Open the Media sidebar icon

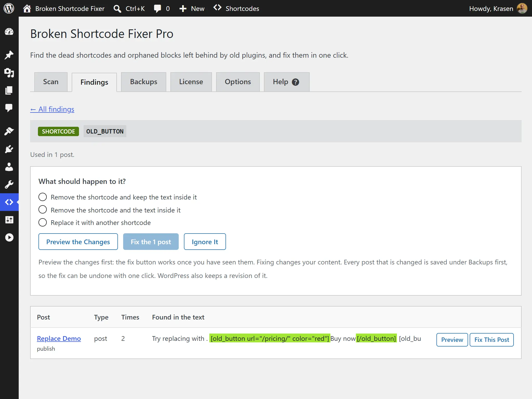coord(9,73)
